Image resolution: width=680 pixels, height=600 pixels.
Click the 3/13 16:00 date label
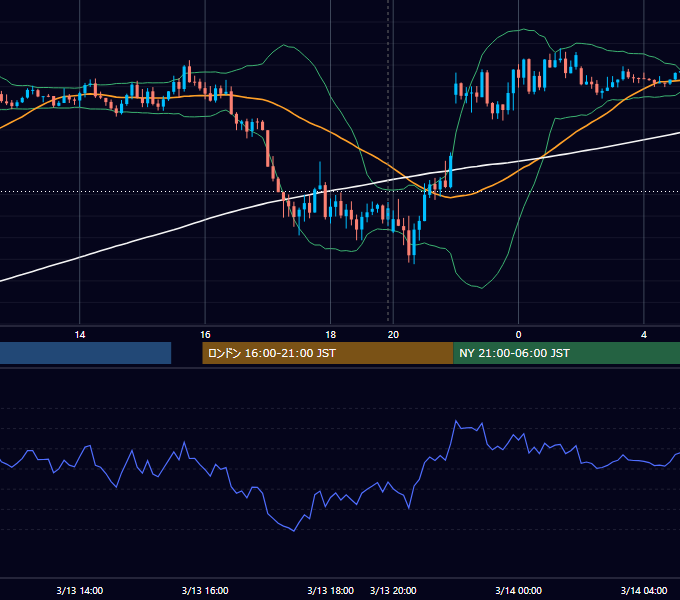click(x=205, y=590)
